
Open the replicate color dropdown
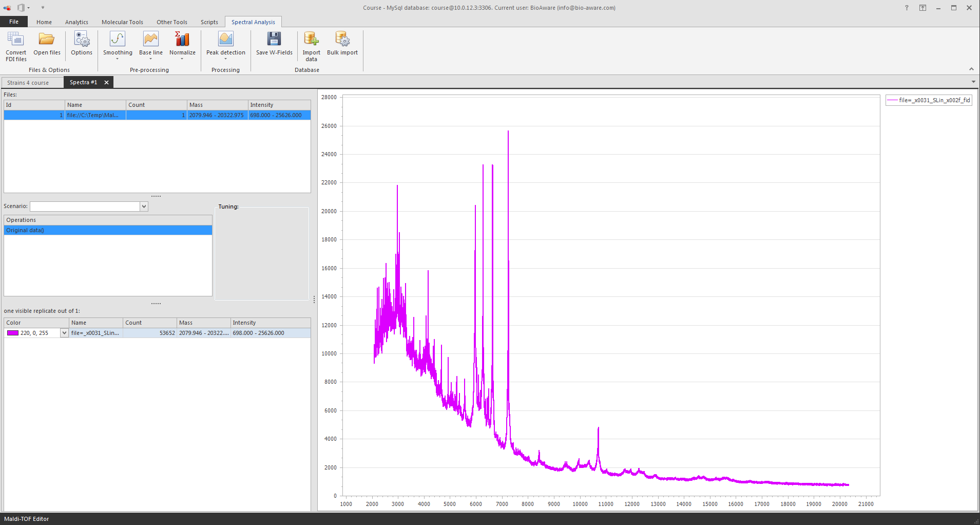point(64,332)
